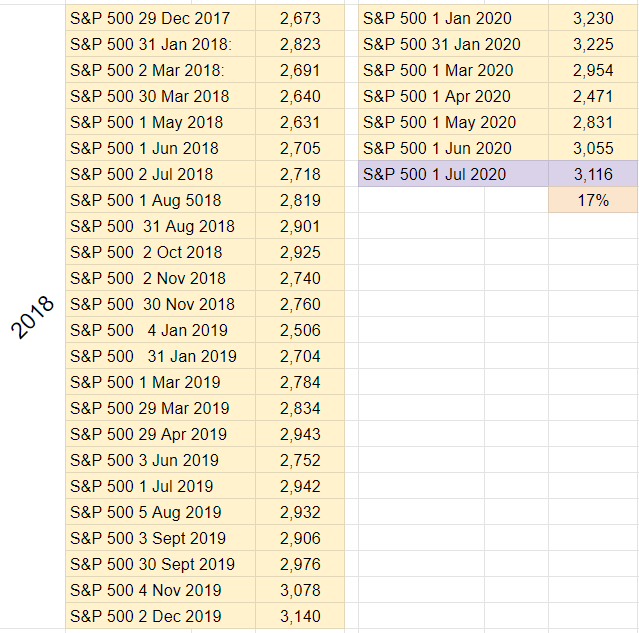This screenshot has width=639, height=633.
Task: Select cell S&P 500 31 Jan 2019
Action: click(x=160, y=356)
